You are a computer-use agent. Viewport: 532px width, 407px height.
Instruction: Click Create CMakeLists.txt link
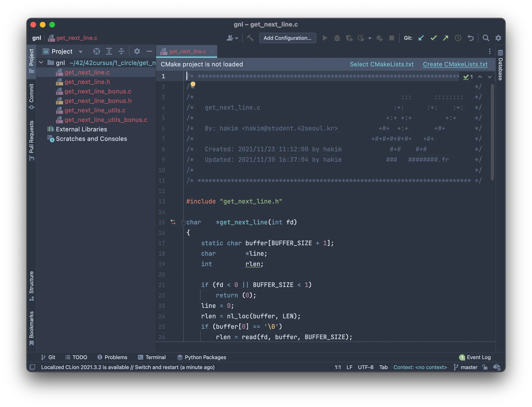tap(455, 64)
